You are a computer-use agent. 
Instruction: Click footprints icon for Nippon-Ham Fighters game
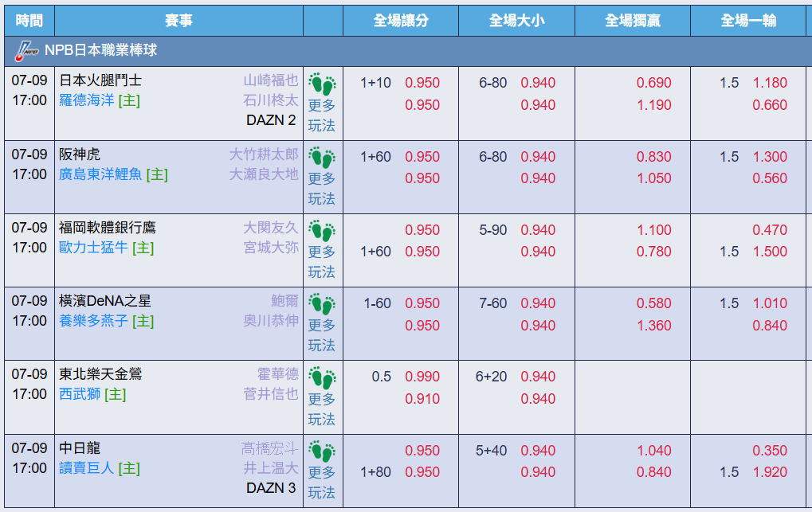[x=322, y=83]
